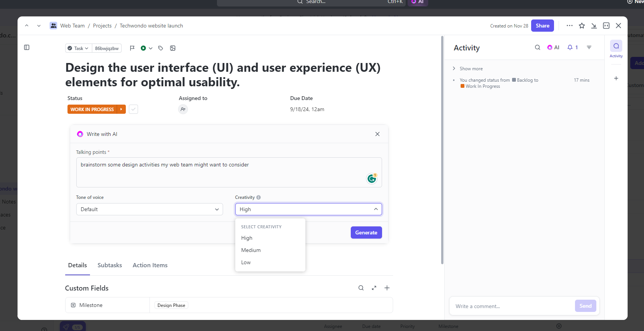
Task: Add task to favorites with star icon
Action: click(582, 26)
